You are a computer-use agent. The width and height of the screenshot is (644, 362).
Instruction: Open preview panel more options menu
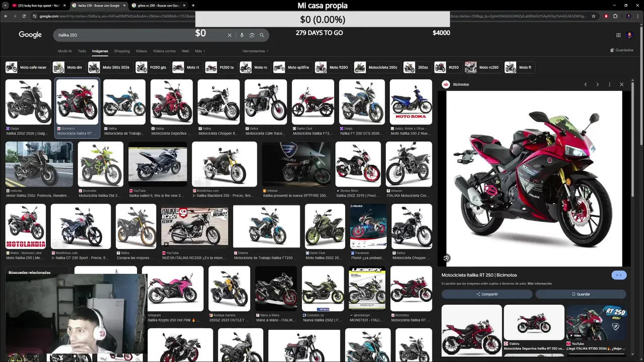[x=609, y=84]
